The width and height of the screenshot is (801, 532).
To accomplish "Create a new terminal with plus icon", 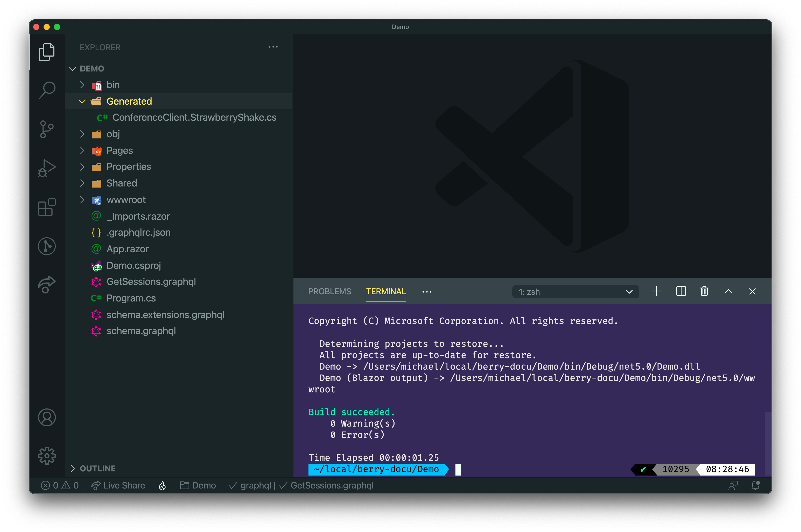I will point(656,291).
